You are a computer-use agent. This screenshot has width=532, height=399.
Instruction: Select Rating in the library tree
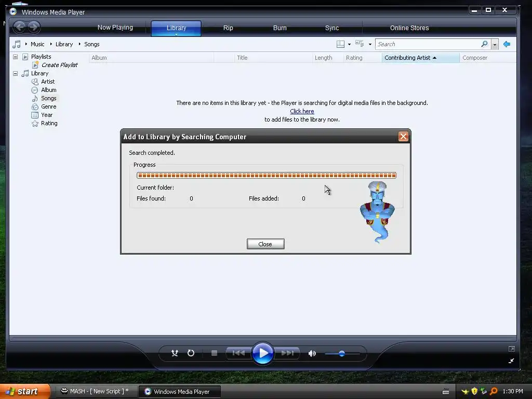49,123
